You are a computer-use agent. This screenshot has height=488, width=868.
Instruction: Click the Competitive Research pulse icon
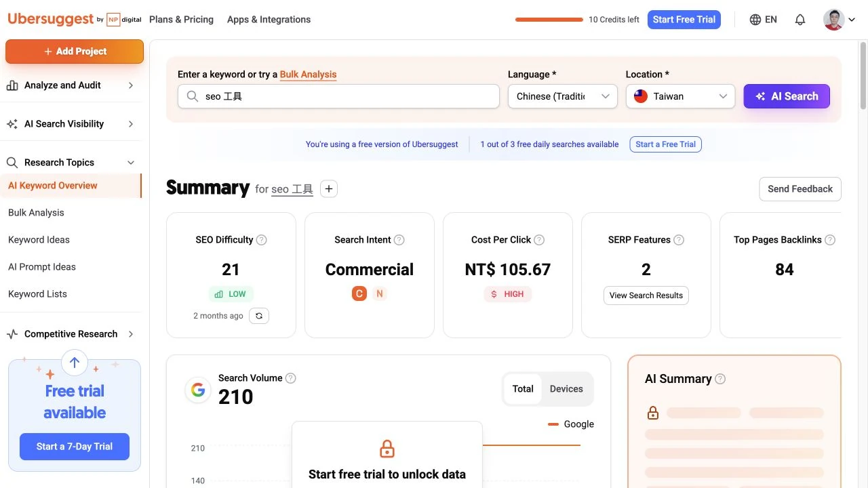click(x=12, y=334)
